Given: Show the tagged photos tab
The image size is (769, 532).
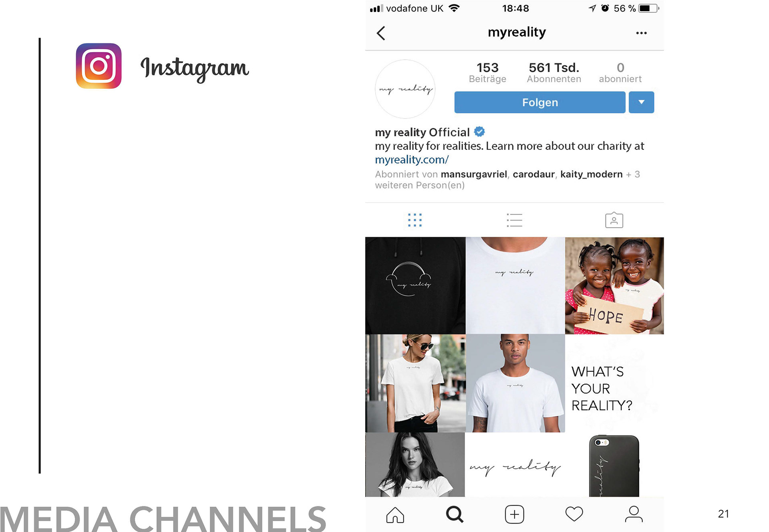Looking at the screenshot, I should click(614, 220).
